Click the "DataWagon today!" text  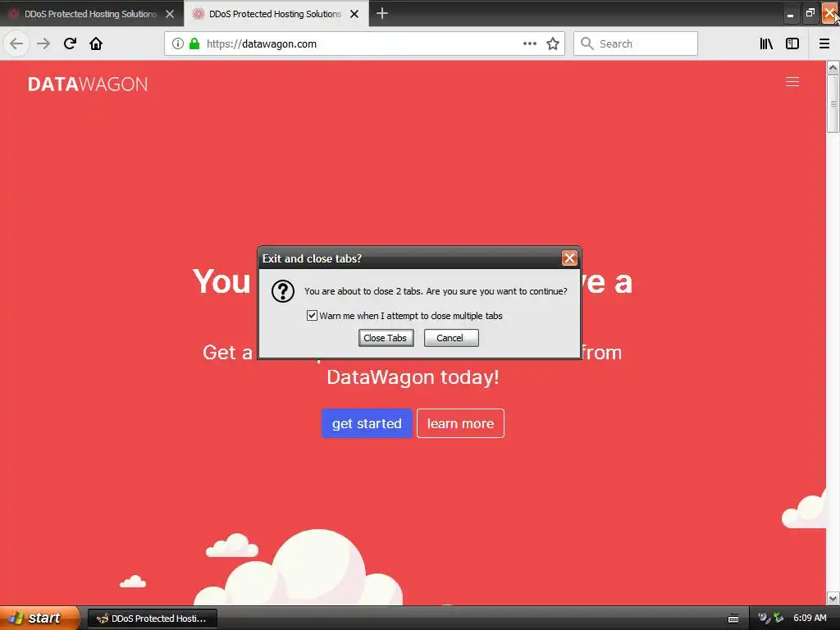tap(413, 377)
